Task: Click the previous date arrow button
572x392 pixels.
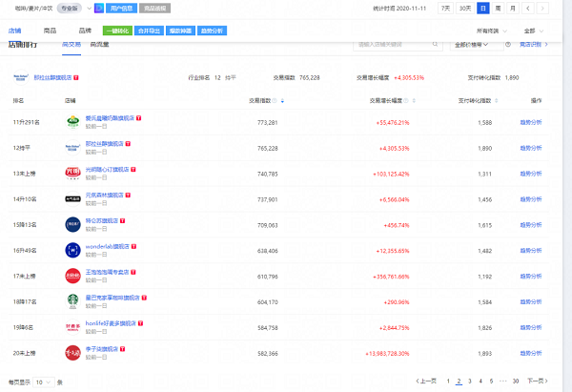Action: (527, 8)
